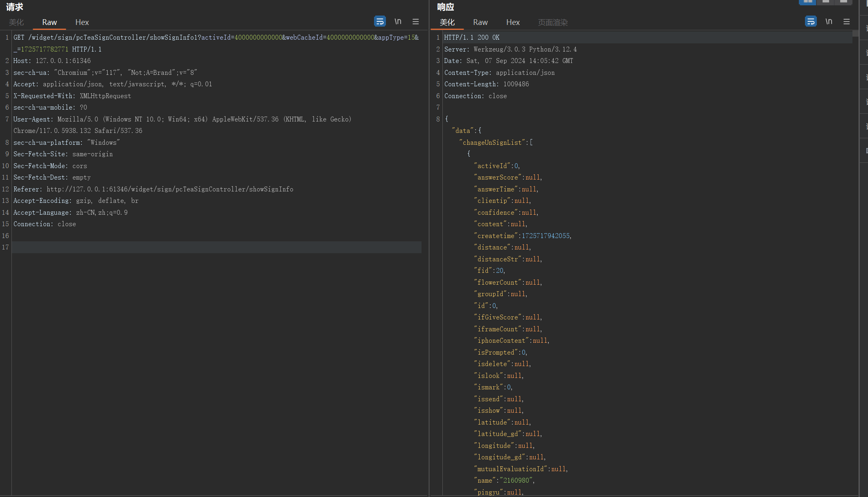Switch request view to 美化 tab

click(16, 22)
